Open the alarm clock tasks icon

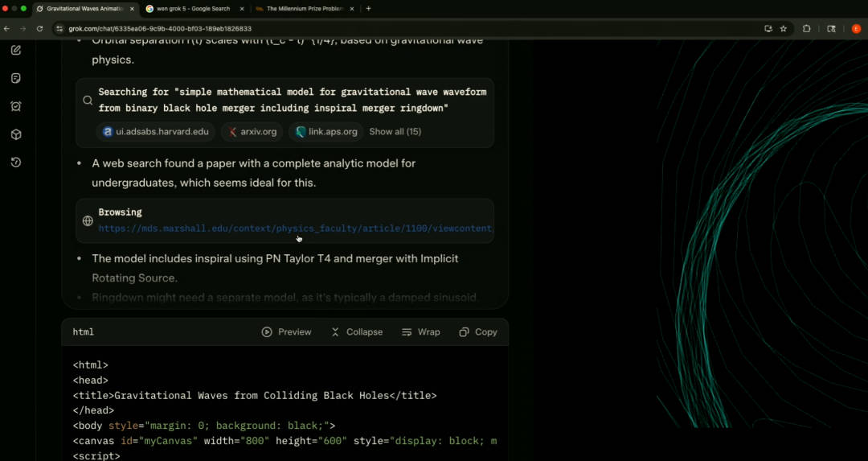click(x=16, y=106)
